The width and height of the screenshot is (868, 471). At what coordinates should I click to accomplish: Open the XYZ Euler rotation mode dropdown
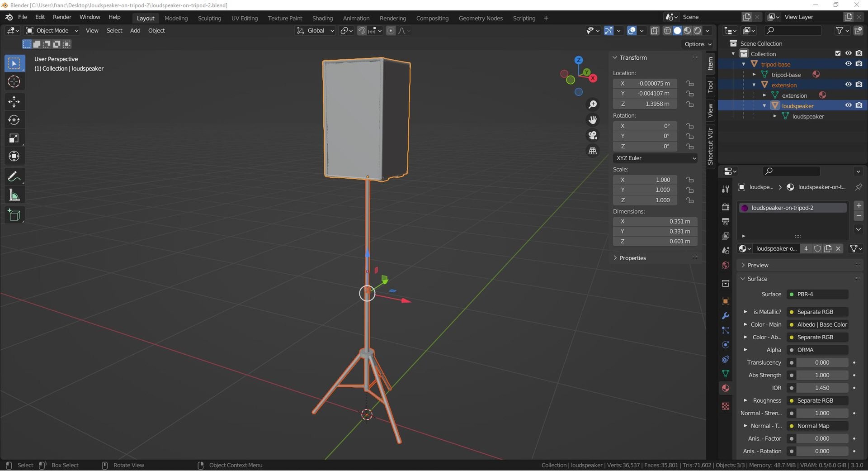click(655, 158)
